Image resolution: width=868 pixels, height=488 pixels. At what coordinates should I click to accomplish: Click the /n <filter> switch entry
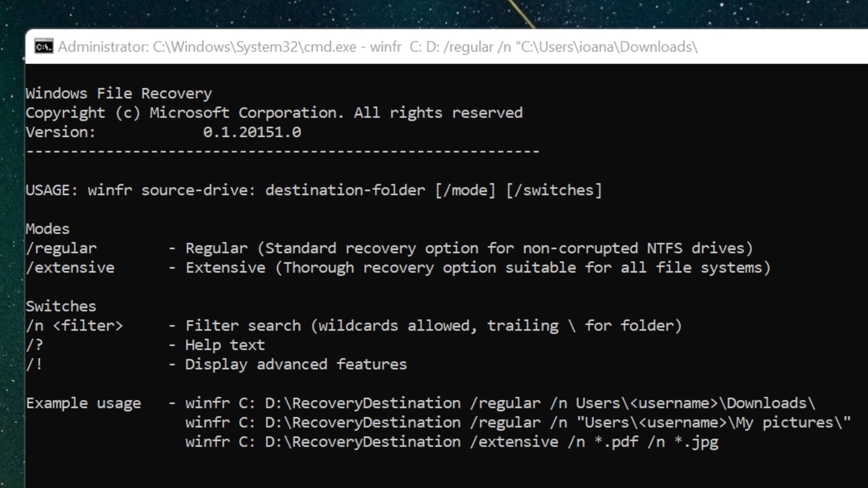coord(74,326)
